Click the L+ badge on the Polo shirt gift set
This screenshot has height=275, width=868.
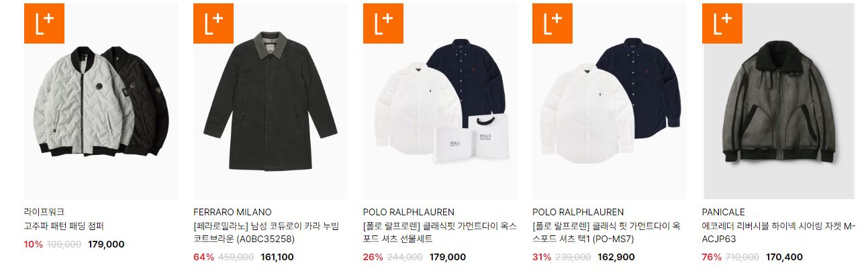(x=383, y=23)
